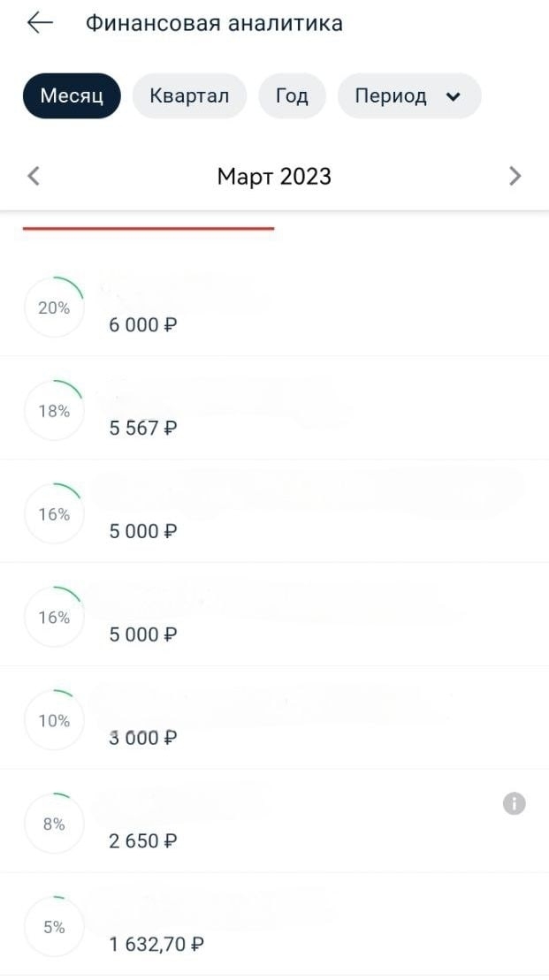Tap the Март 2023 month label

coord(274,176)
